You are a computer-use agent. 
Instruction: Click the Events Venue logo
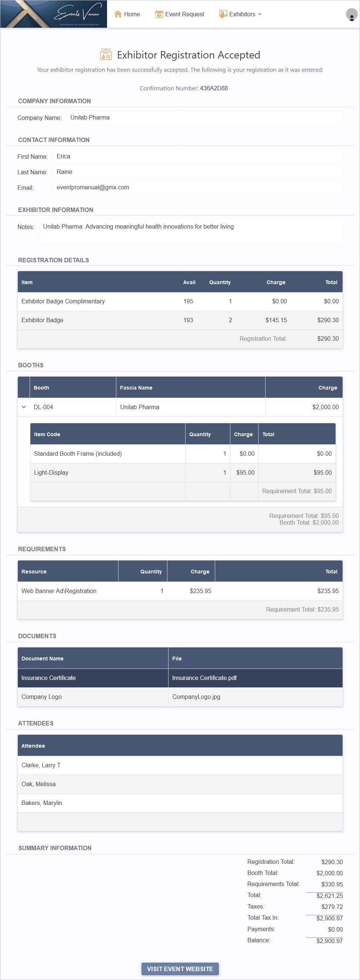click(54, 14)
